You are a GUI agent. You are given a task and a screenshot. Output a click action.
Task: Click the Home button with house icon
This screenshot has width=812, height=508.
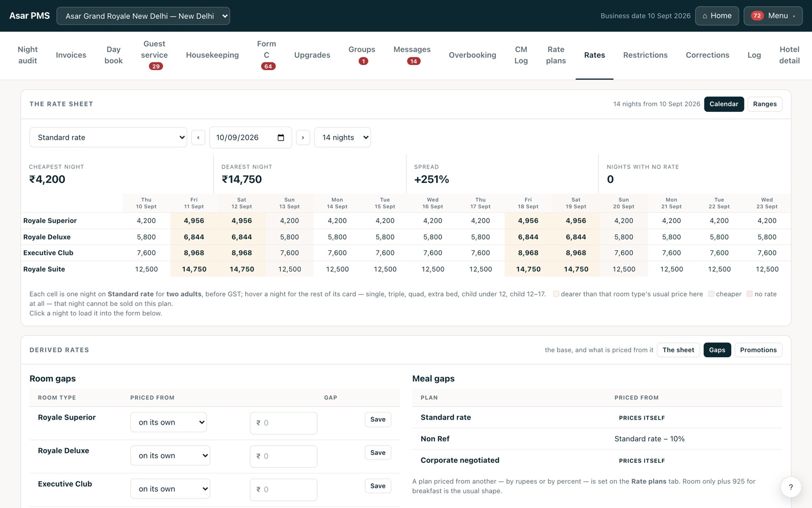pos(717,16)
